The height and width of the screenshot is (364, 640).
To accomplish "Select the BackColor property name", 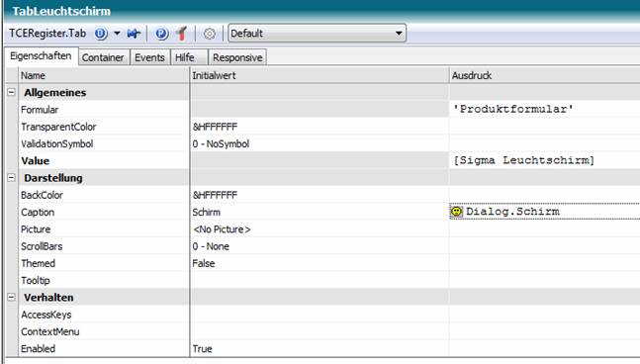I will coord(43,195).
